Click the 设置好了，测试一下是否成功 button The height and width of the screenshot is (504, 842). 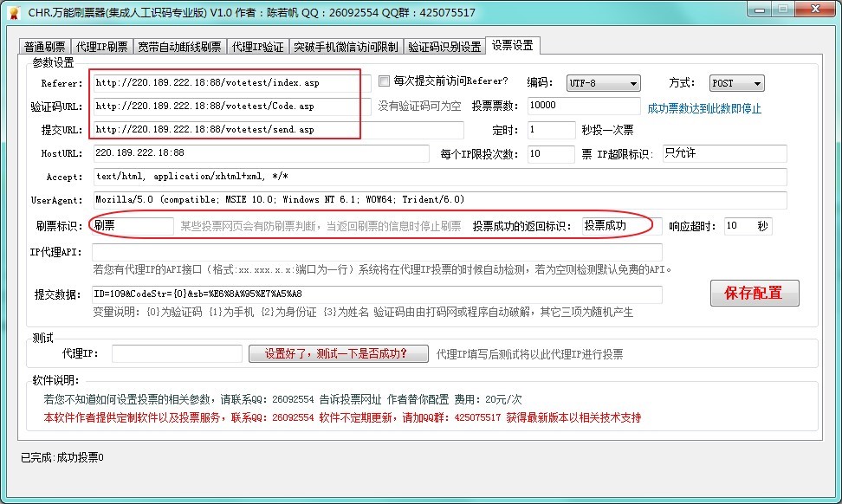pyautogui.click(x=339, y=353)
